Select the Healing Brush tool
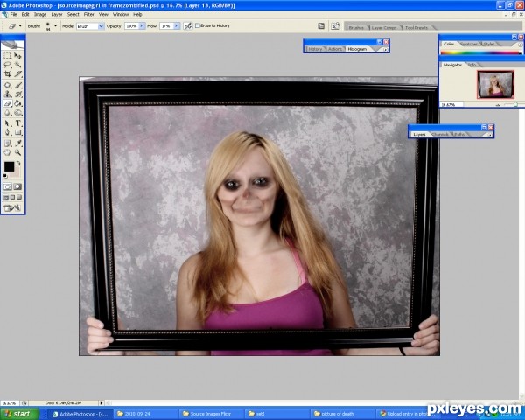This screenshot has width=525, height=420. pos(7,85)
